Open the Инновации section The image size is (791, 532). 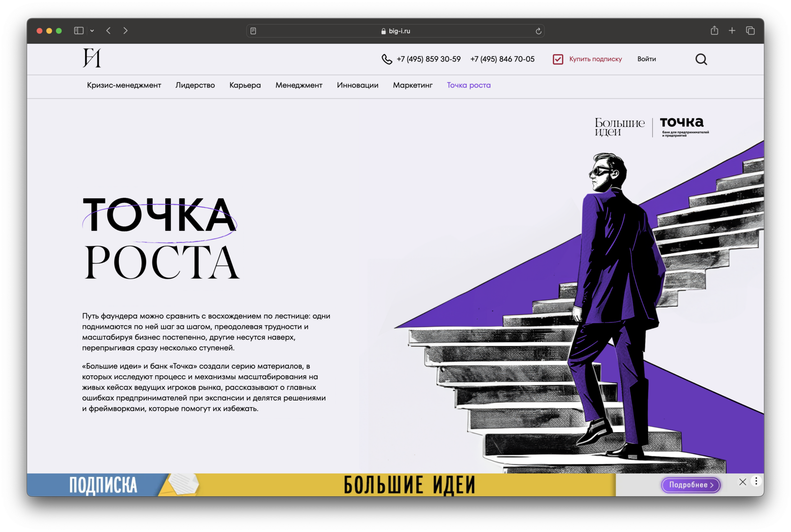[357, 85]
